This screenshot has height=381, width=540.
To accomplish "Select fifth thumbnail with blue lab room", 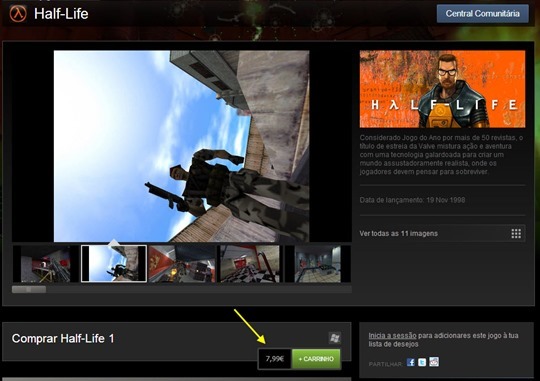I will pos(318,264).
